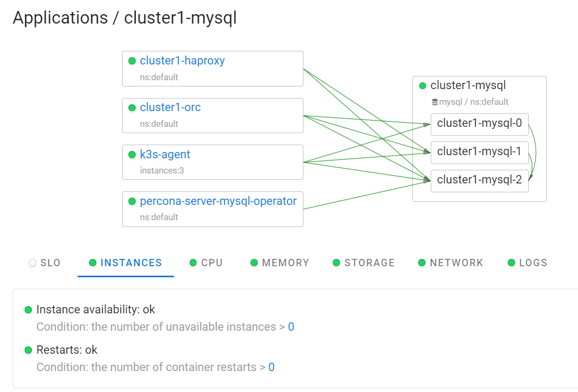The width and height of the screenshot is (578, 392).
Task: Click the green dot beside Instance availability check
Action: (x=28, y=309)
